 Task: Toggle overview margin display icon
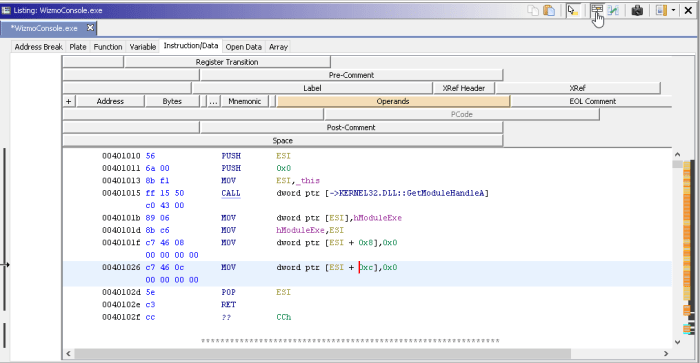click(661, 10)
